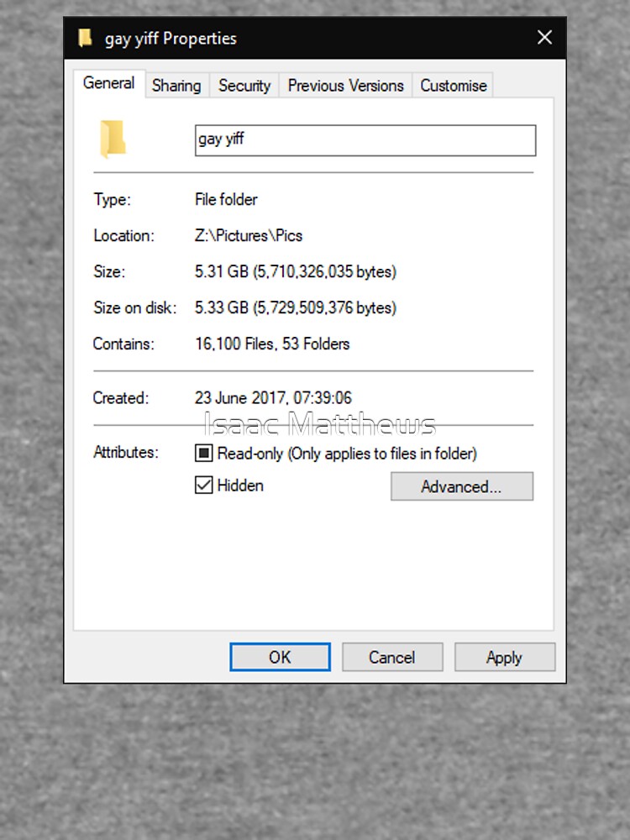The width and height of the screenshot is (630, 840).
Task: Click the small folder icon in title bar
Action: [85, 38]
